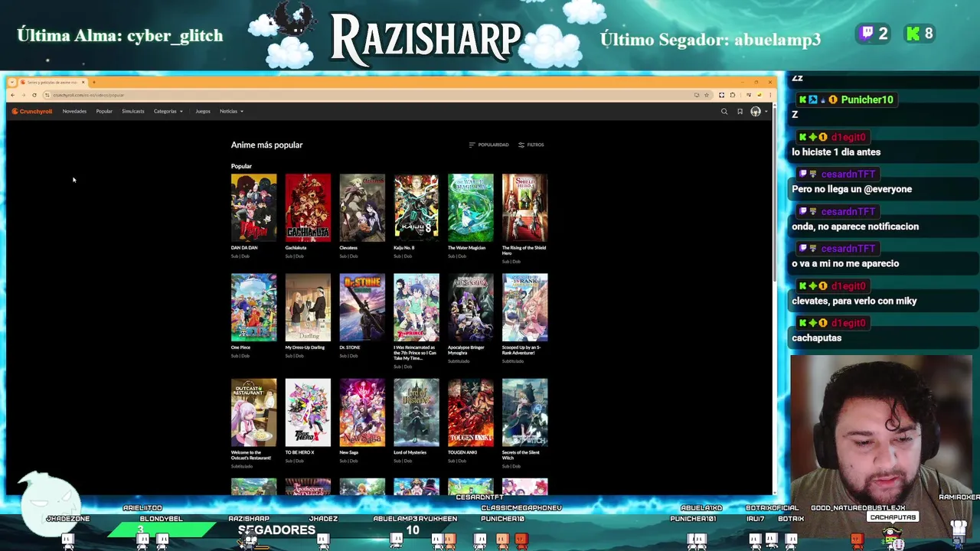The height and width of the screenshot is (551, 980).
Task: Click Punicher10 username in chat
Action: (x=867, y=99)
